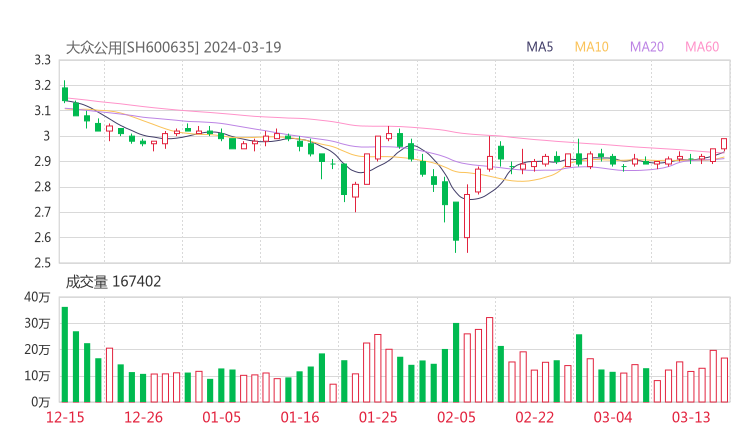The image size is (740, 440).
Task: Select the first green candlestick at 12-15
Action: click(x=65, y=92)
